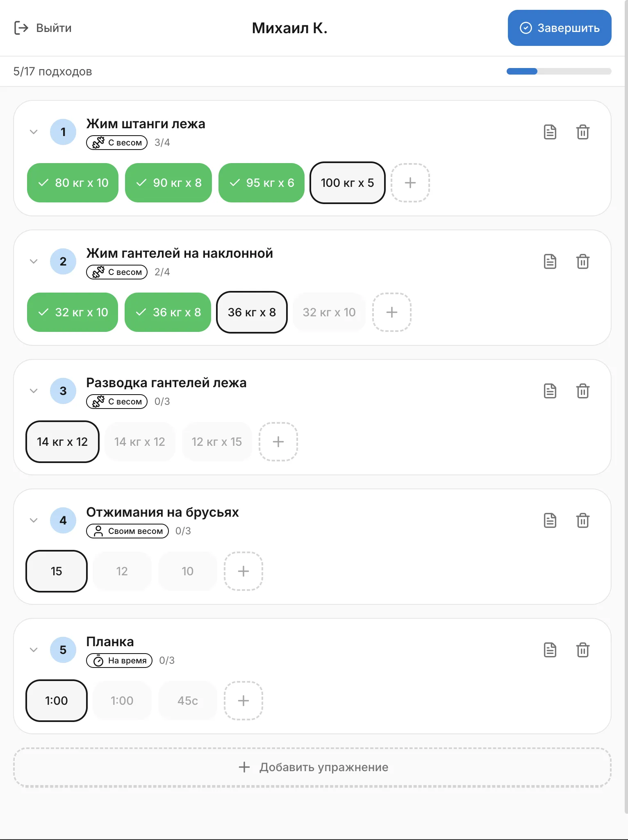The image size is (628, 840).
Task: Collapse the Жим штанги лежа exercise card
Action: click(x=34, y=132)
